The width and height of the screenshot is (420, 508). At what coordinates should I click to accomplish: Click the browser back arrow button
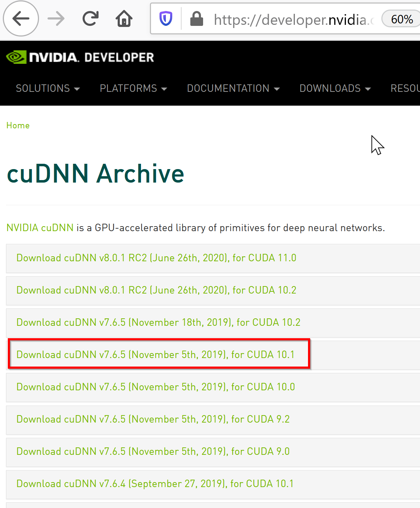pos(21,18)
